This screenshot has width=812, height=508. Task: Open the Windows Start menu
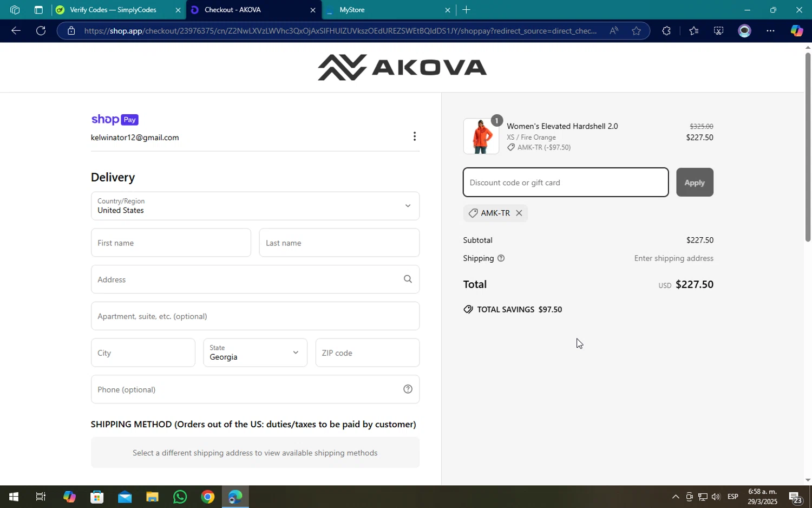pyautogui.click(x=14, y=497)
